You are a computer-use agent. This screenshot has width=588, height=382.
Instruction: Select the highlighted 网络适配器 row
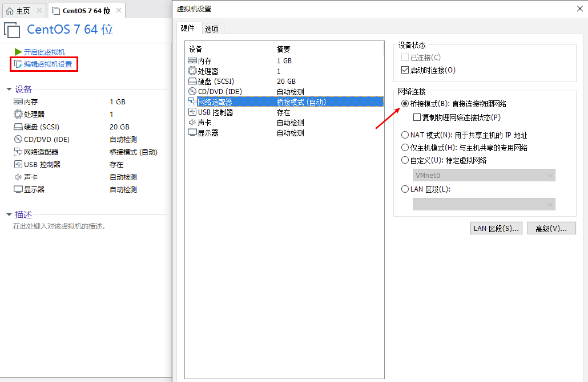[285, 102]
